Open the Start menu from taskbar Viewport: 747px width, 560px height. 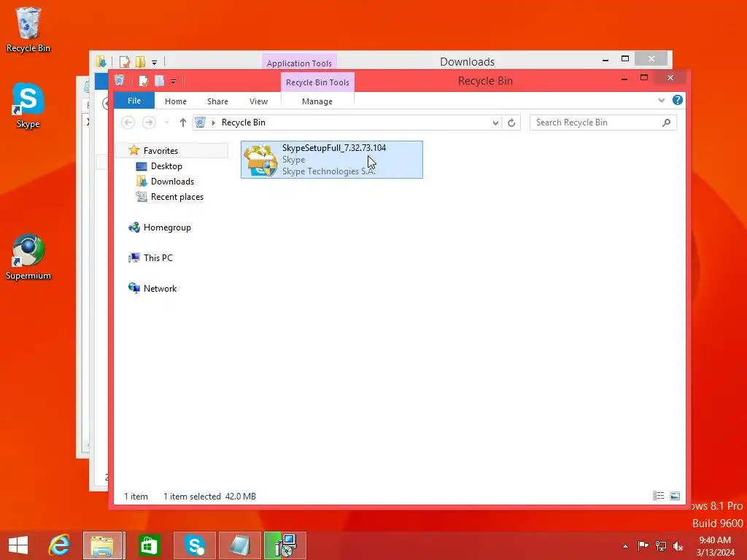[x=18, y=545]
